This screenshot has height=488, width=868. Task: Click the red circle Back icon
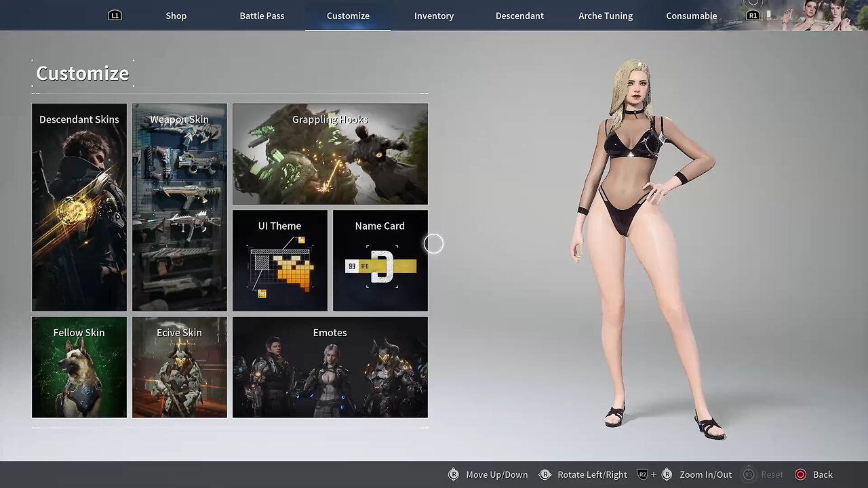[x=800, y=474]
